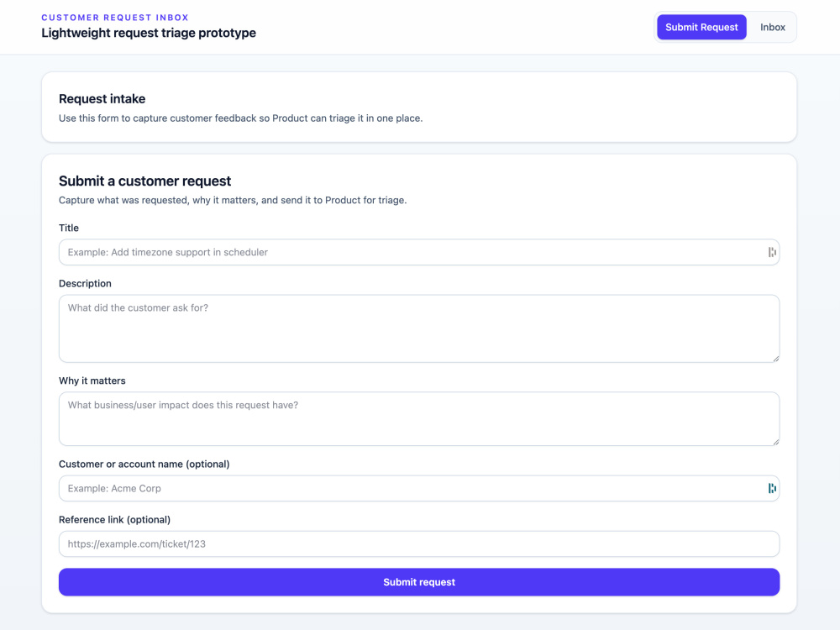Click the 'Capture what was requested' subtitle
The width and height of the screenshot is (840, 630).
[233, 200]
